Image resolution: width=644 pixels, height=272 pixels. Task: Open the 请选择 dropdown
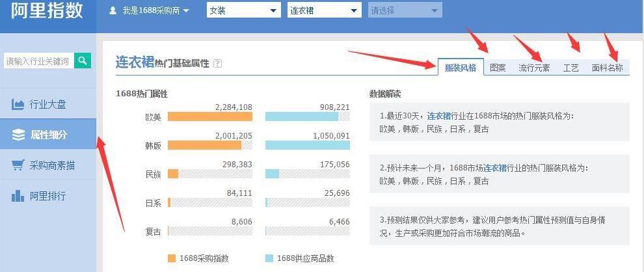coord(405,10)
